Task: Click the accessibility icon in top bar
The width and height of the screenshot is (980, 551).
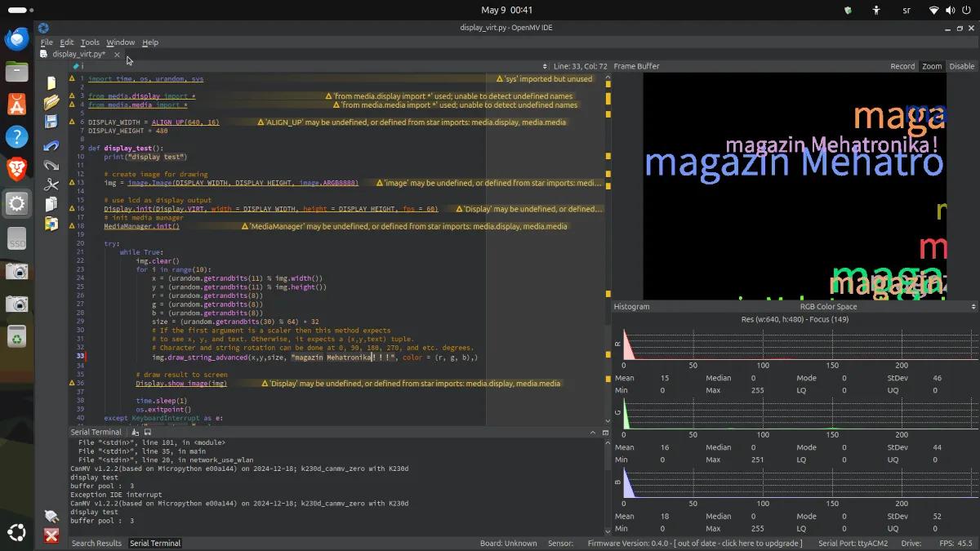Action: coord(876,10)
